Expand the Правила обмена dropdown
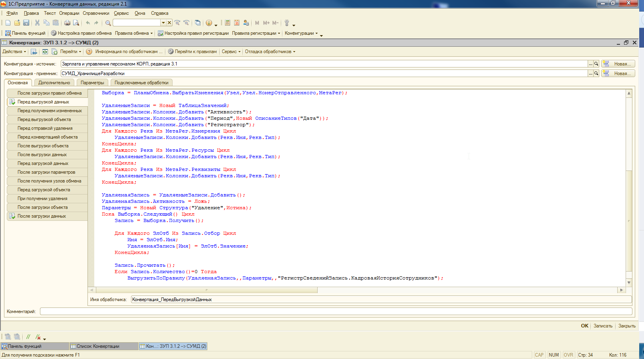 point(134,33)
